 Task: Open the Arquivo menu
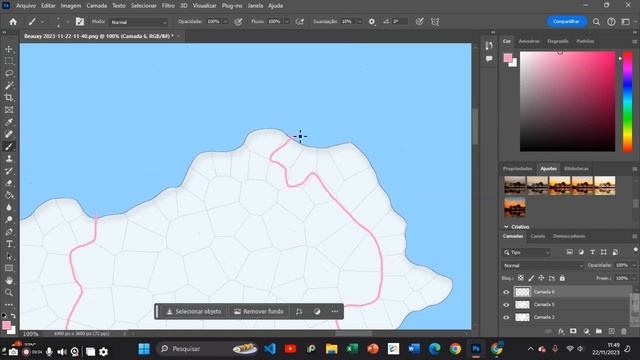26,6
